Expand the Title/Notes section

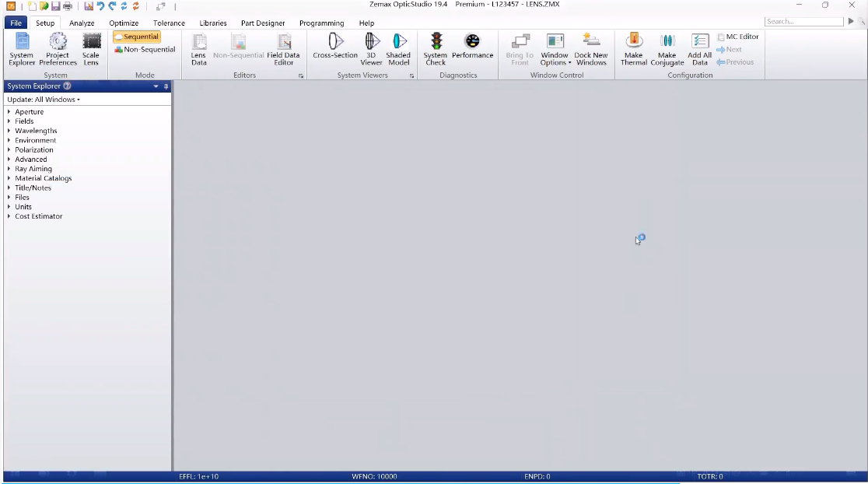click(9, 188)
